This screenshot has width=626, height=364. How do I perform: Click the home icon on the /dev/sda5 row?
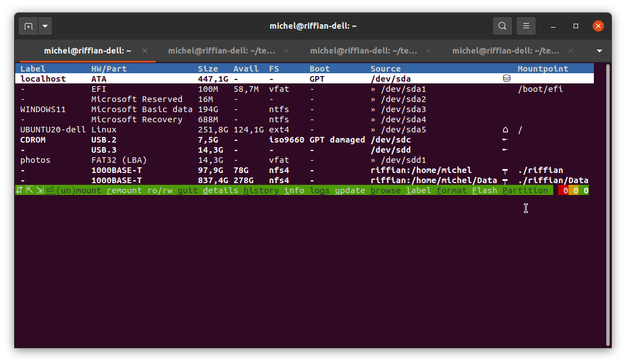point(505,130)
